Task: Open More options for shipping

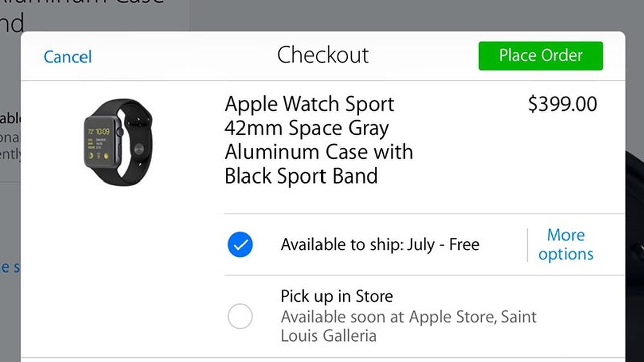Action: click(566, 245)
